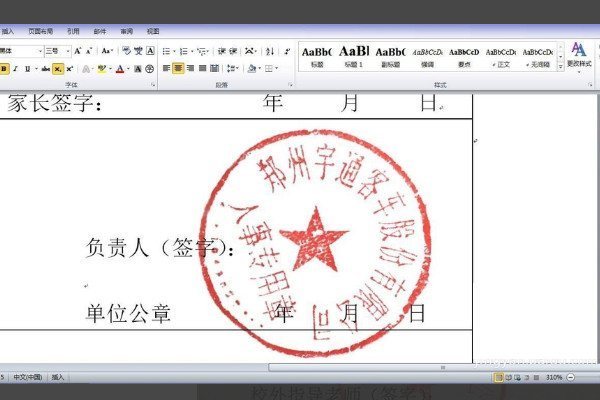Apply the 标题 1 style

point(354,57)
